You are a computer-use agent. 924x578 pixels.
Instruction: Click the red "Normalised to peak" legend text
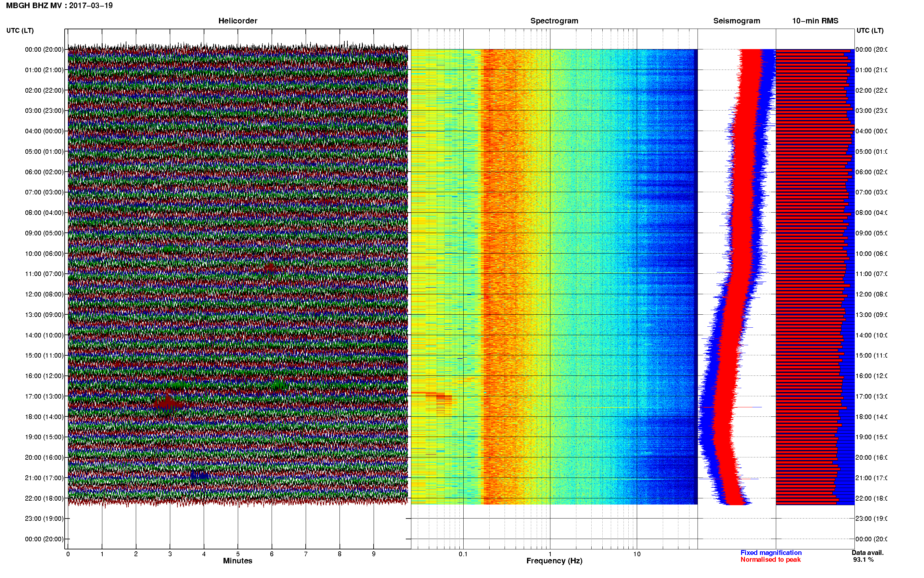pos(770,560)
